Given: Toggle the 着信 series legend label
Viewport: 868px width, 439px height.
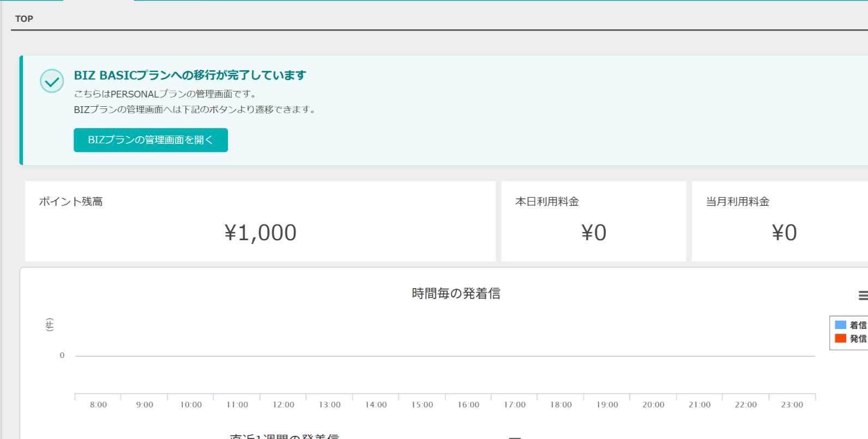Looking at the screenshot, I should [858, 325].
